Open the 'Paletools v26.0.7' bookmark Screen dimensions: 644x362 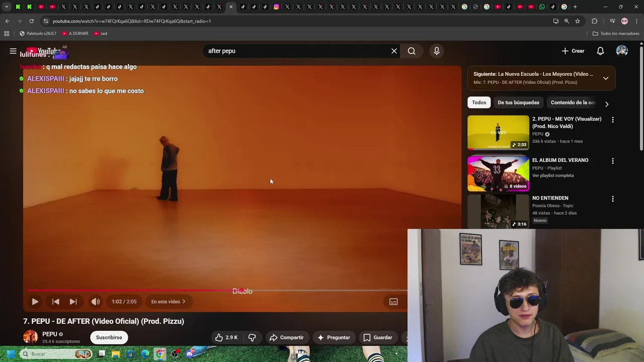[x=38, y=34]
